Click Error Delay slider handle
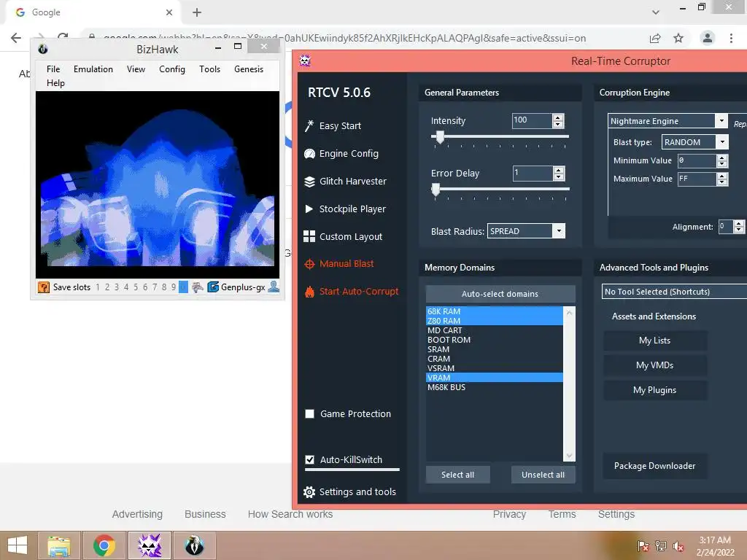This screenshot has height=560, width=747. pos(436,190)
